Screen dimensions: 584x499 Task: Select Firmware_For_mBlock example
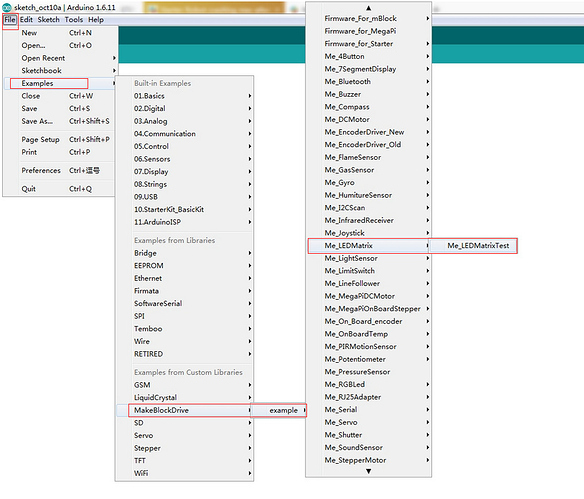coord(369,19)
